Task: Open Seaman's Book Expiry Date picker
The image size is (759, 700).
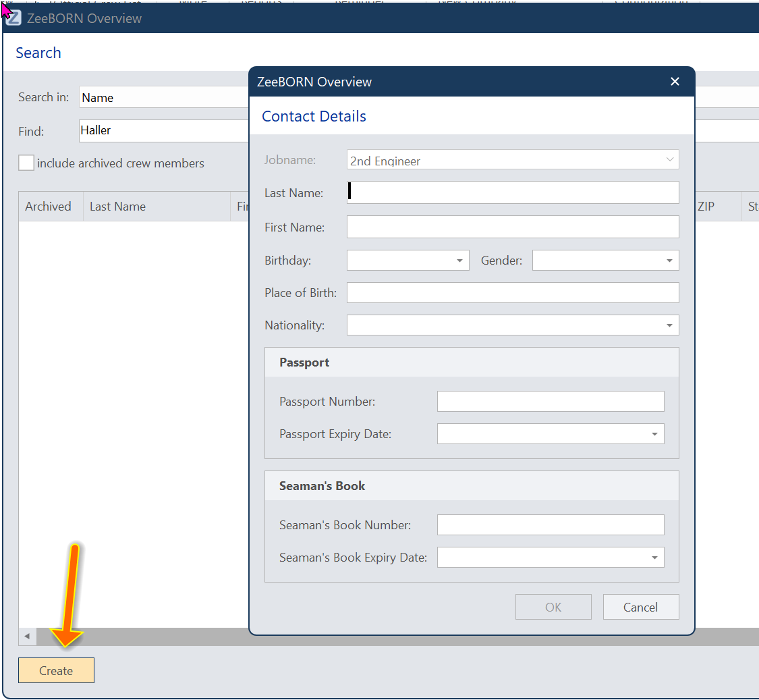Action: click(654, 557)
